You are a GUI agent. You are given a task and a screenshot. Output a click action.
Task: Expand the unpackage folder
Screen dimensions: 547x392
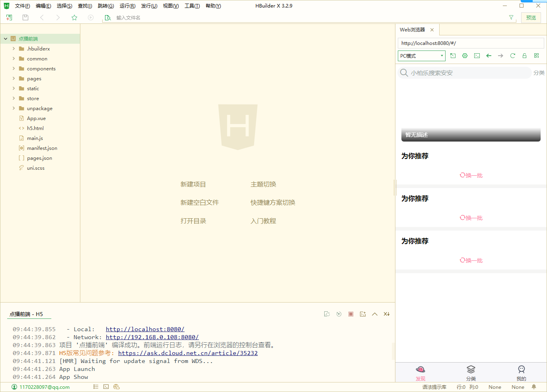[14, 108]
